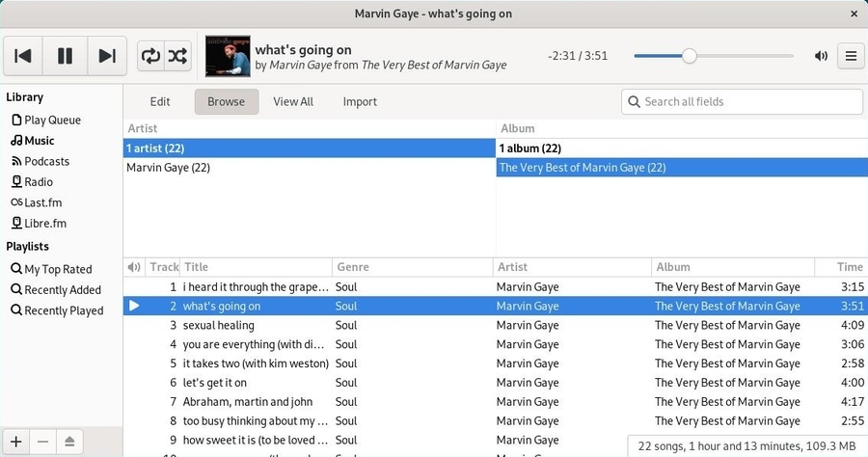Click the Import button
Screen dimensions: 868x457
[360, 102]
